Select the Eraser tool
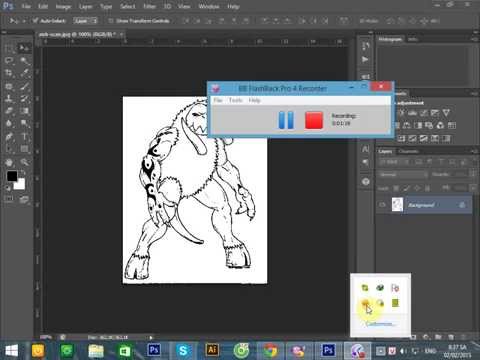 click(9, 111)
